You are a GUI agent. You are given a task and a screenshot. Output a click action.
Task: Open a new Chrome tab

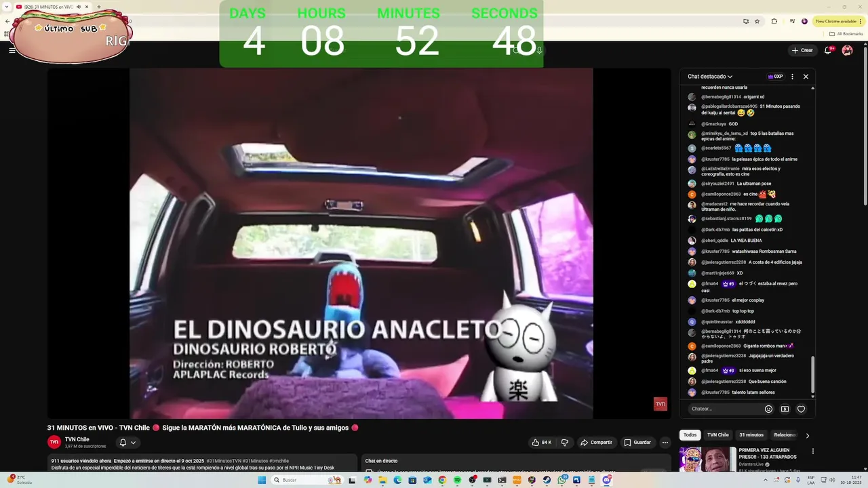click(99, 7)
